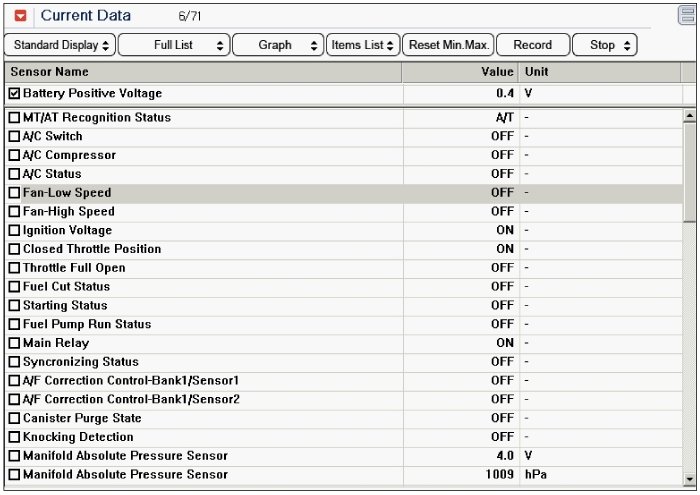700x495 pixels.
Task: Open the Items List dropdown
Action: [x=363, y=45]
